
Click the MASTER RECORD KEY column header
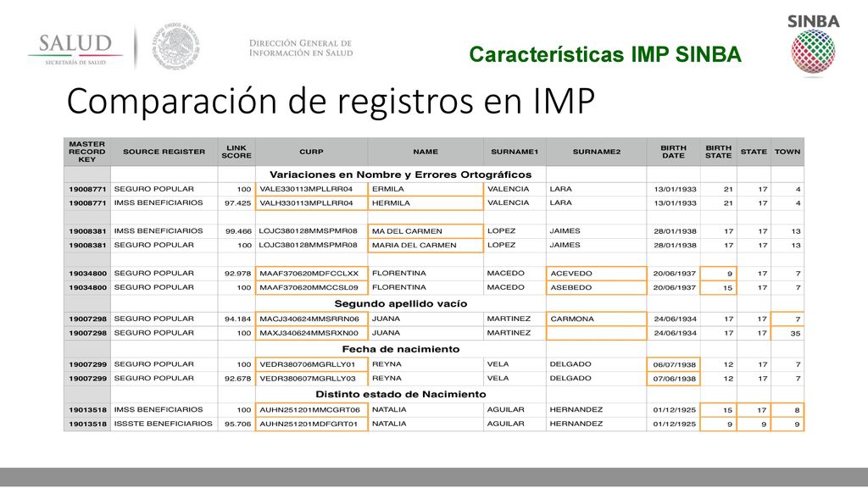pos(87,152)
